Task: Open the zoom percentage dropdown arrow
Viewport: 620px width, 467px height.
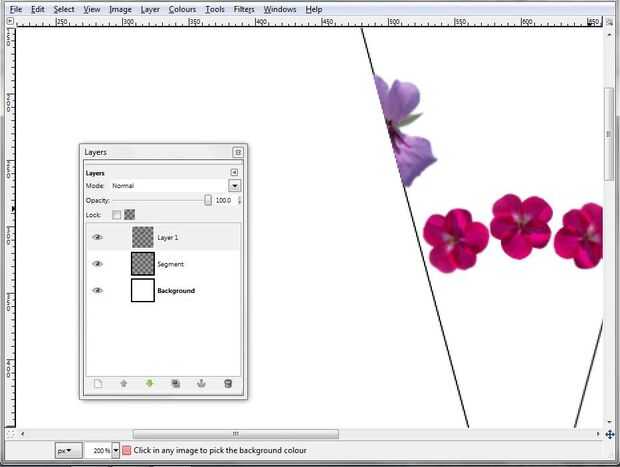Action: [x=115, y=450]
